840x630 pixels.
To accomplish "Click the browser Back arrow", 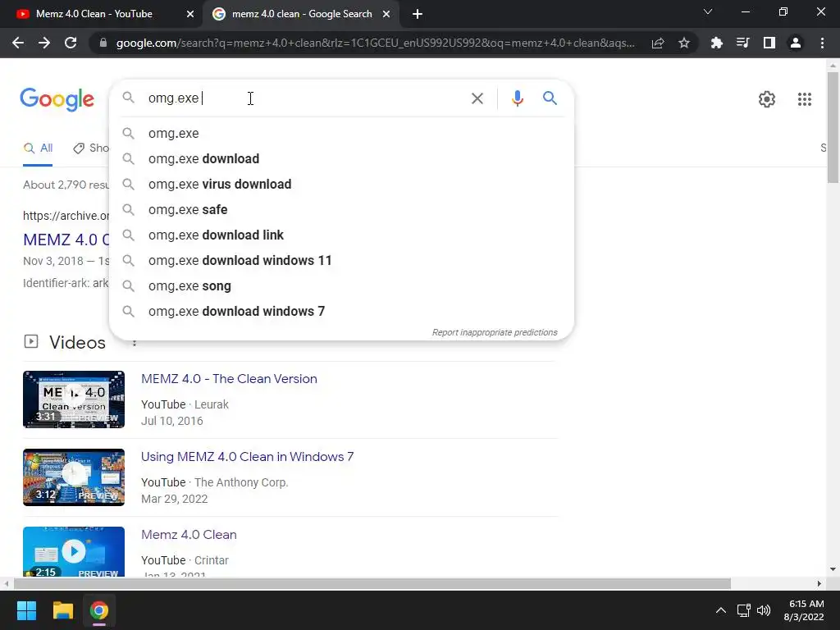I will [x=18, y=43].
